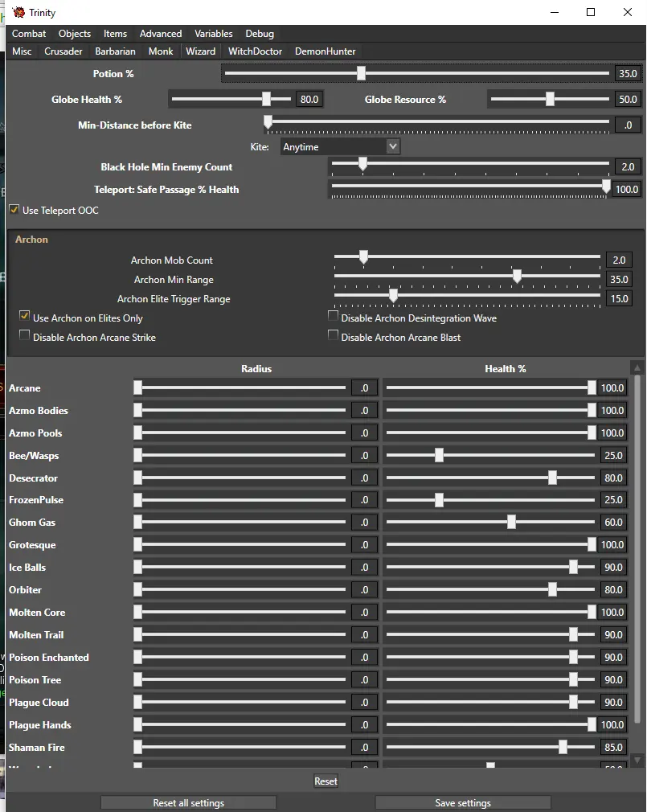Click the Archon Min Range slider

point(467,277)
